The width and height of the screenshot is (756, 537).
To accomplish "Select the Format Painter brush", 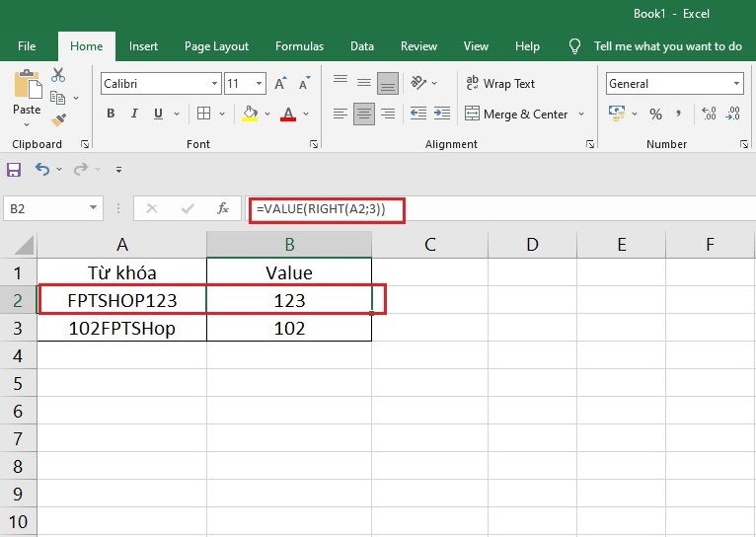I will [x=58, y=120].
